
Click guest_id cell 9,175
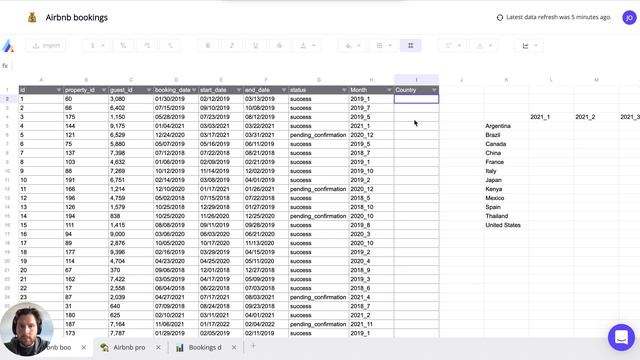(131, 126)
